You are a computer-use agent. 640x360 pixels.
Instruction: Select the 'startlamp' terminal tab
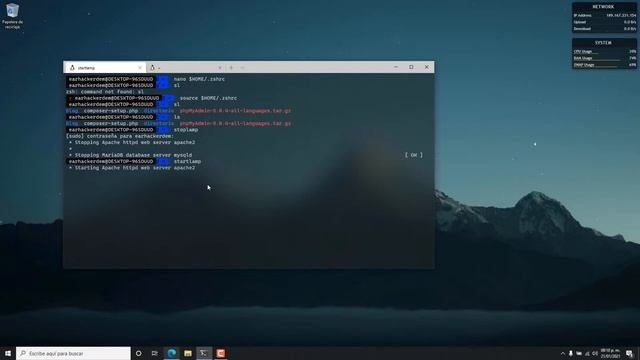click(x=105, y=67)
